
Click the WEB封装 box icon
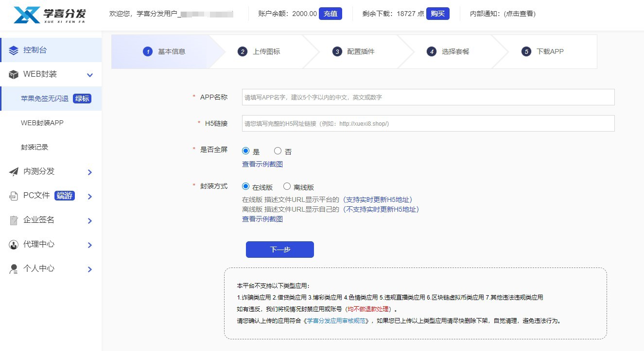(x=14, y=74)
